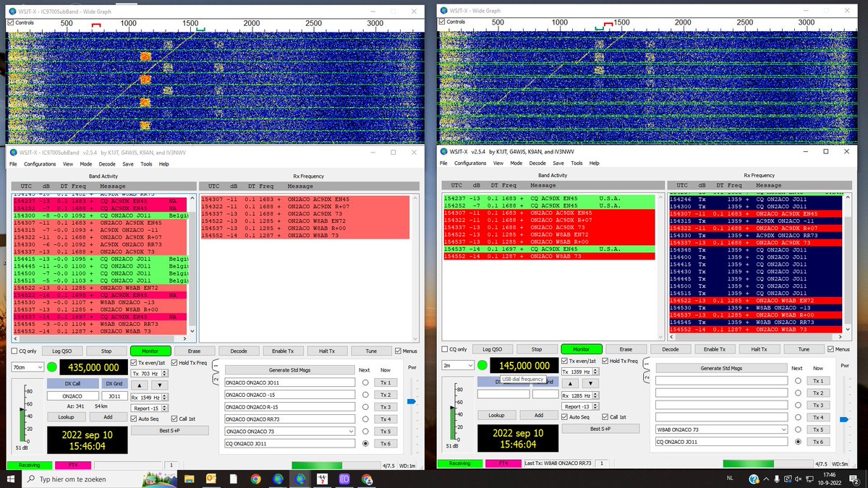Click Monitor button in 2m window
868x488 pixels.
click(x=581, y=349)
